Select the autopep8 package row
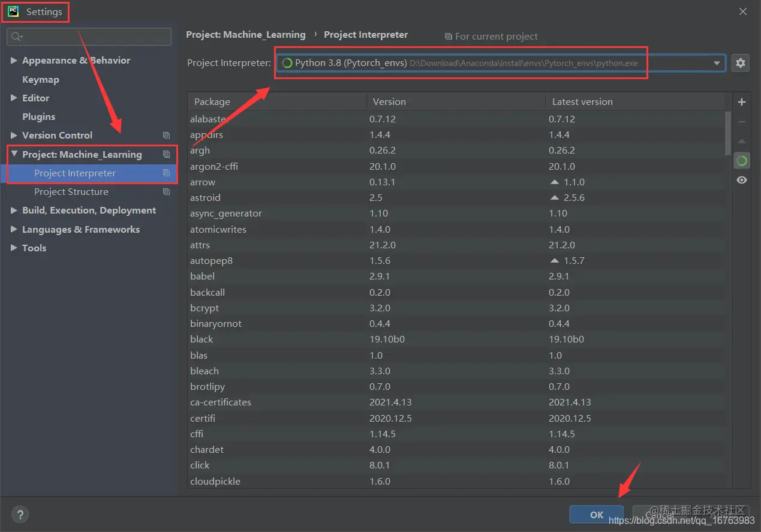 pyautogui.click(x=456, y=261)
